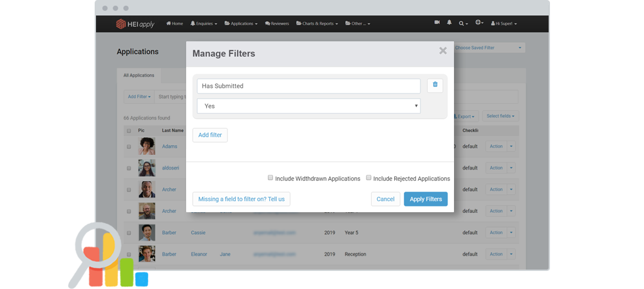The height and width of the screenshot is (289, 644).
Task: Click the video camera icon in navbar
Action: 437,23
